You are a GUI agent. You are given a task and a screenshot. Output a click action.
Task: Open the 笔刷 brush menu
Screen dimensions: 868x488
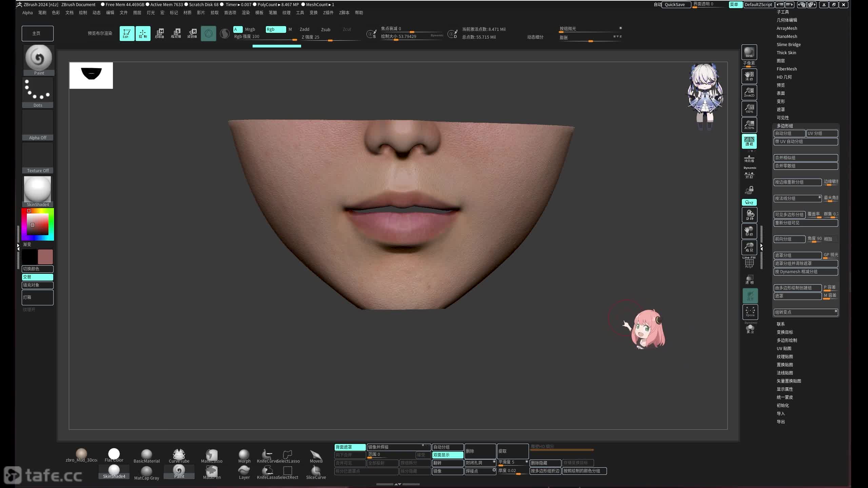[42, 13]
